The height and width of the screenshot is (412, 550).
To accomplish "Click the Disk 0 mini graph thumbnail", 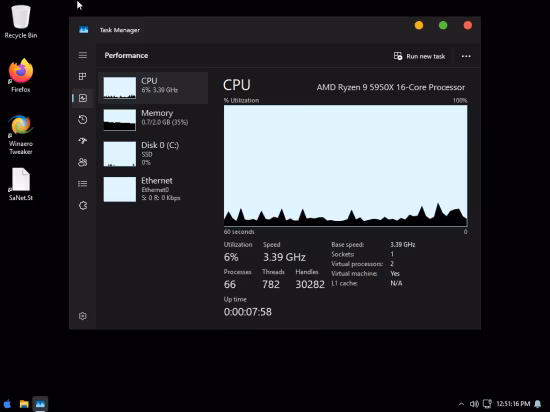I will (x=120, y=154).
